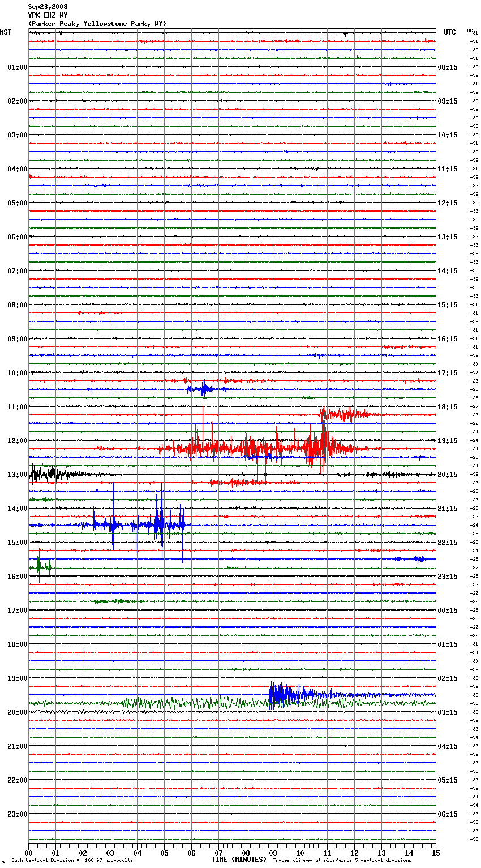The width and height of the screenshot is (481, 868).
Task: Click the 04:00 MST time label
Action: 18,169
